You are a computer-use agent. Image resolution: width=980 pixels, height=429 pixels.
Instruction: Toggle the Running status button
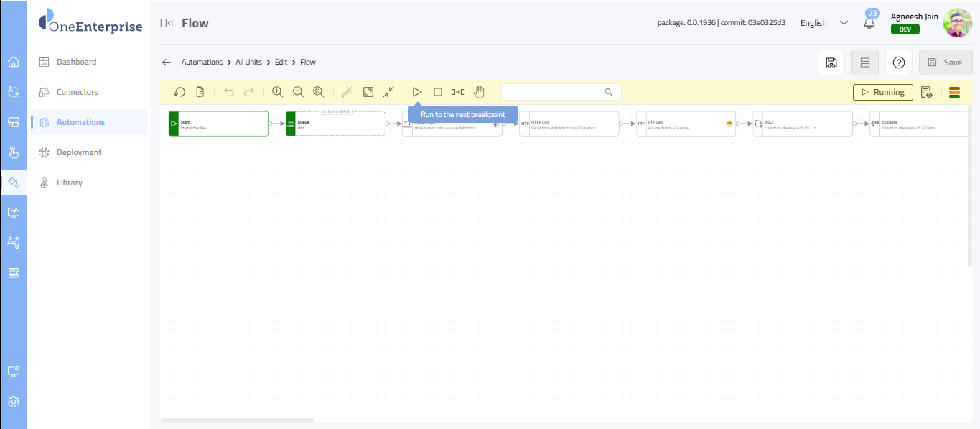tap(882, 92)
